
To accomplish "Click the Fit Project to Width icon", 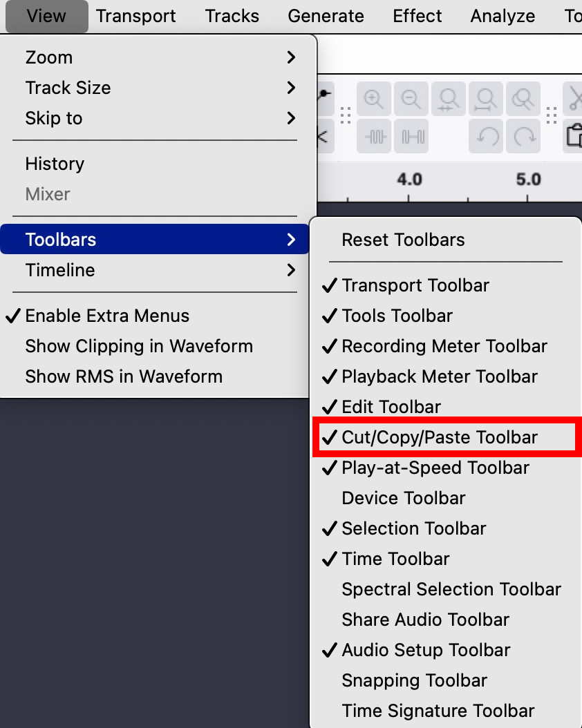I will click(486, 99).
